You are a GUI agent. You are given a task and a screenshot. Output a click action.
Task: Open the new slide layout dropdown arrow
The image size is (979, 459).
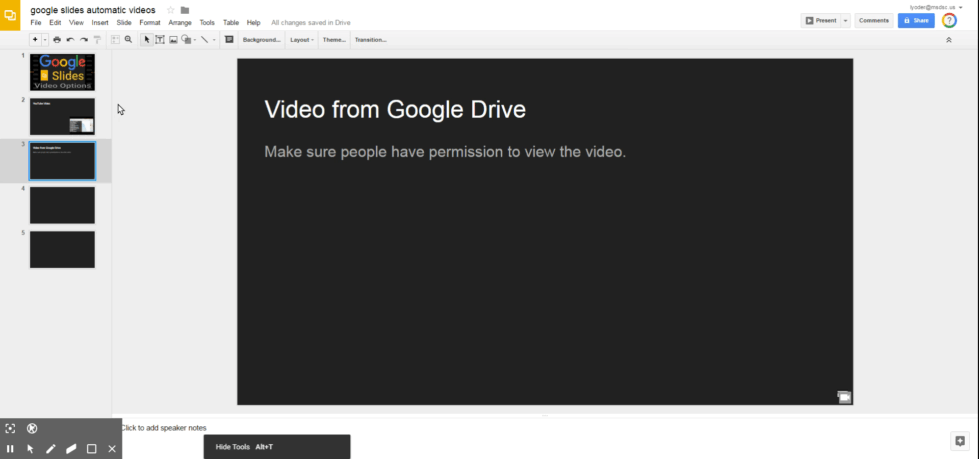[x=45, y=39]
